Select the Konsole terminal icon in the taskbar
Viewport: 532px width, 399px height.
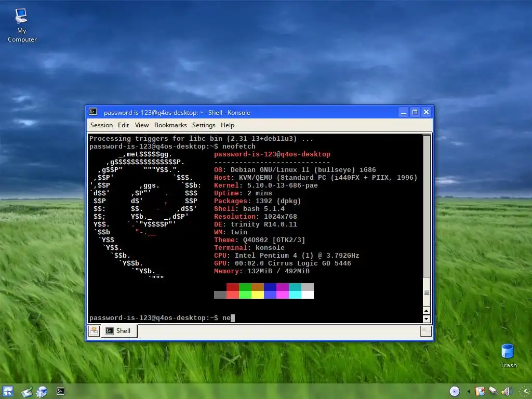click(60, 391)
